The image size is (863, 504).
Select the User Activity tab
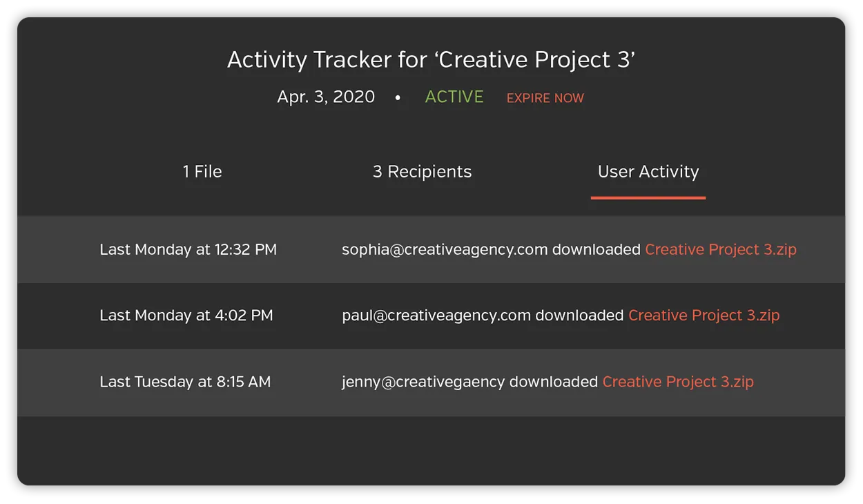[648, 172]
